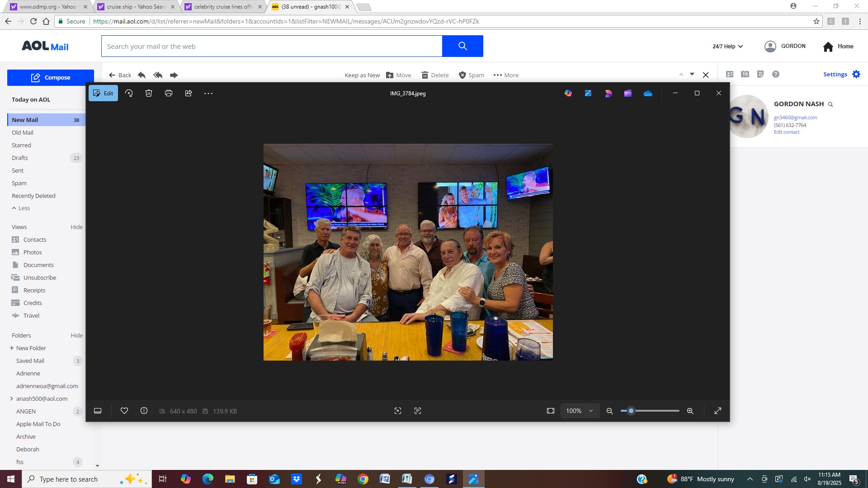Click the fit-to-window icon
Screen dimensions: 868x488
click(550, 411)
